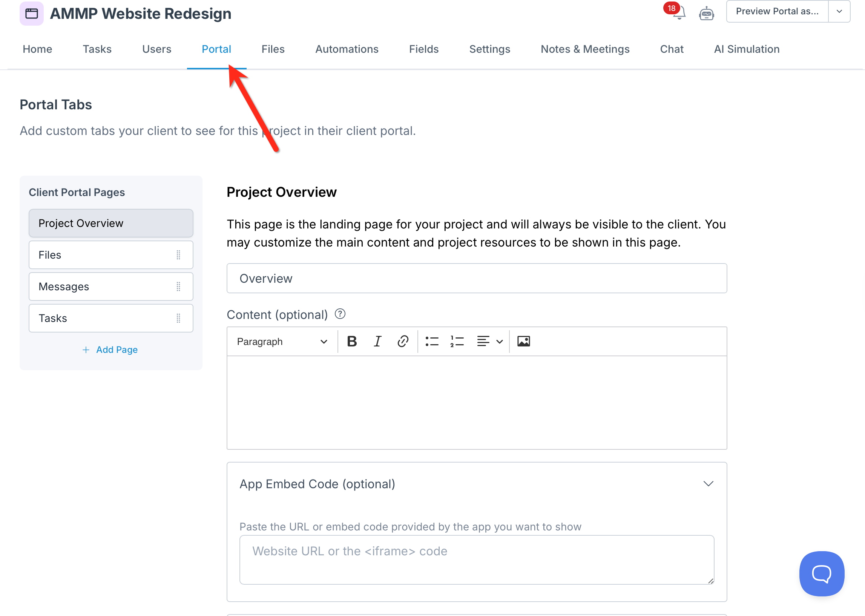865x616 pixels.
Task: Click the Content help question mark
Action: coord(340,314)
